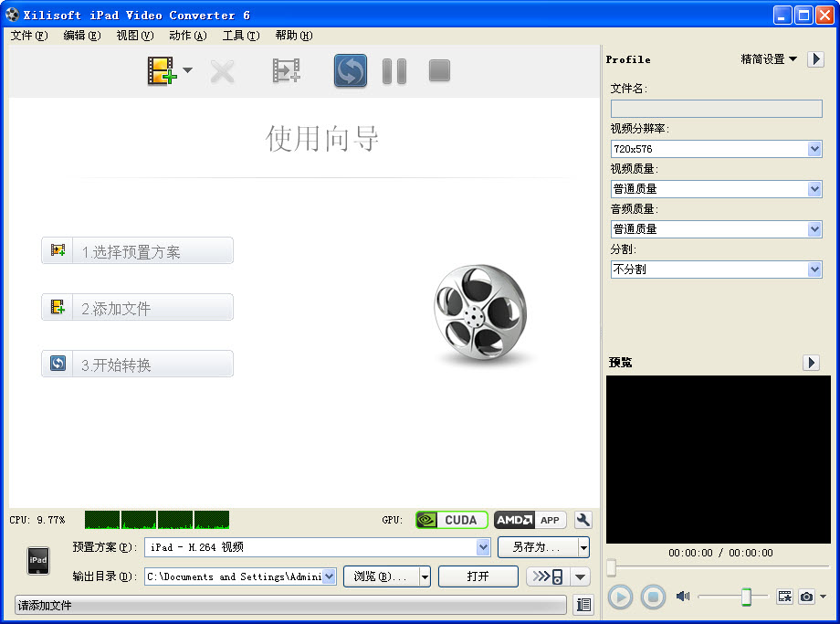Click the CPU usage graph

[x=157, y=520]
